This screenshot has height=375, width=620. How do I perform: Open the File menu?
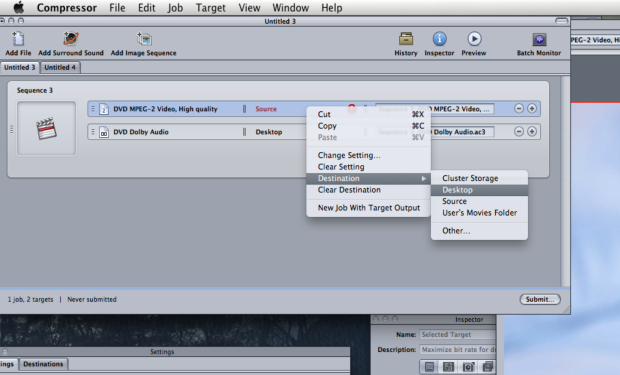117,8
